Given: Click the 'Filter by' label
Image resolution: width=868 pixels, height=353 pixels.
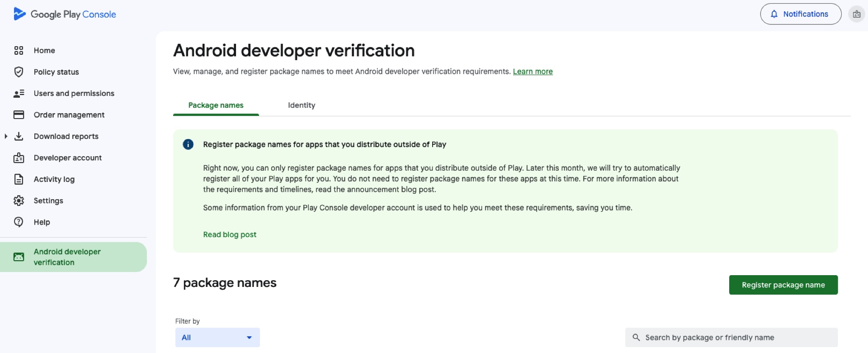Looking at the screenshot, I should 187,321.
